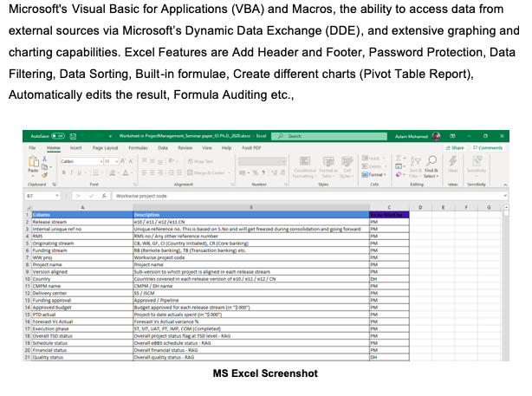
Task: Click the Format cells button
Action: 374,175
